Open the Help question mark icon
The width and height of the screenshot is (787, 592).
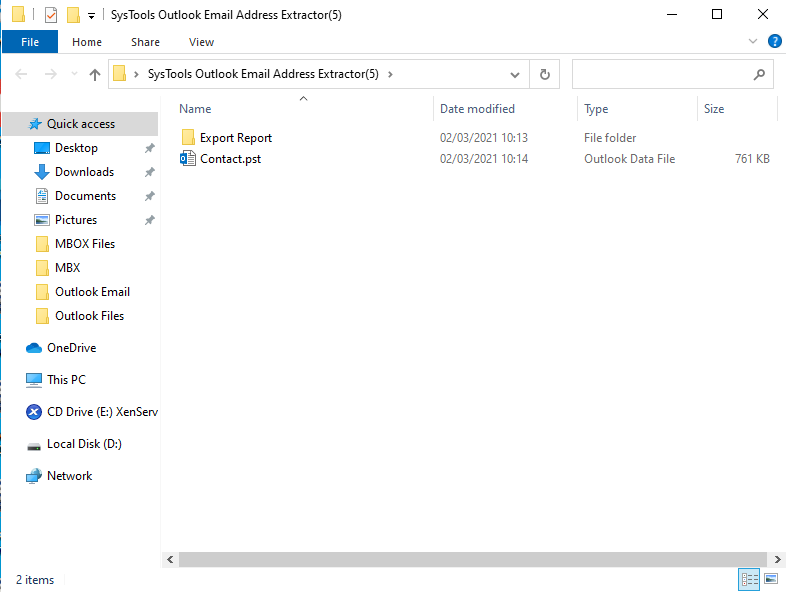click(x=774, y=41)
